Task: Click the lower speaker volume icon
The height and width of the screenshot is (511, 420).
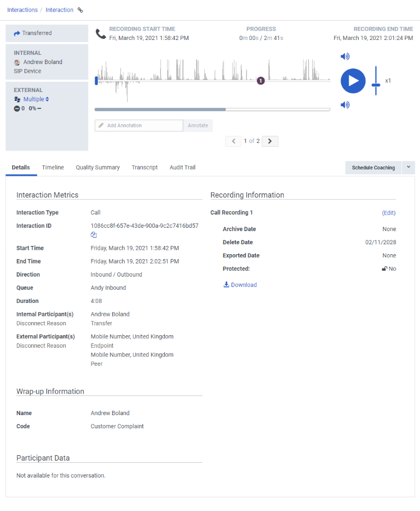Action: 345,105
